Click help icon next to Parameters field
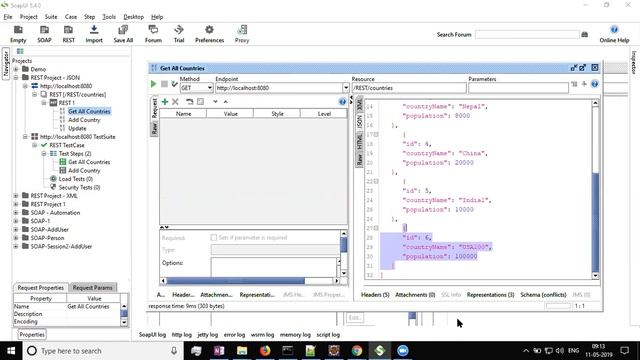Screen dimensions: 640x360 [x=594, y=84]
